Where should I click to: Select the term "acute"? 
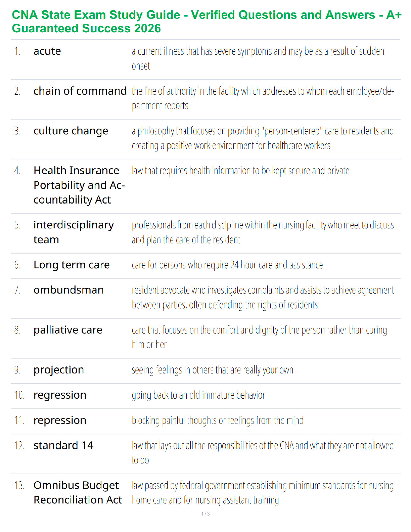[47, 51]
